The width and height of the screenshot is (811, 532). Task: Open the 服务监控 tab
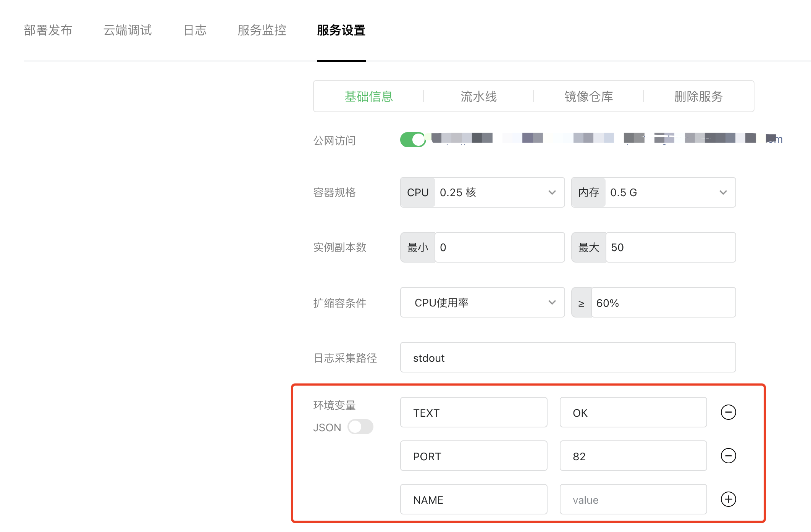[x=262, y=30]
